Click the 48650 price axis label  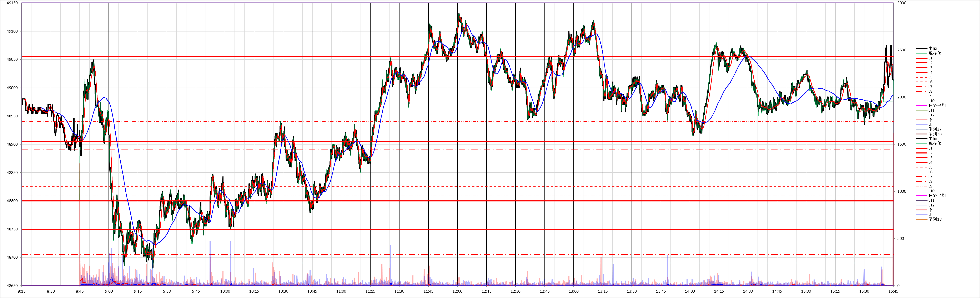click(12, 286)
